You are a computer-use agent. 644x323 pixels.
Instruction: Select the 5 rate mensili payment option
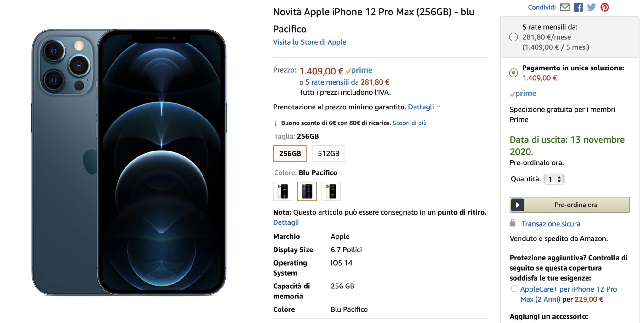pyautogui.click(x=513, y=37)
